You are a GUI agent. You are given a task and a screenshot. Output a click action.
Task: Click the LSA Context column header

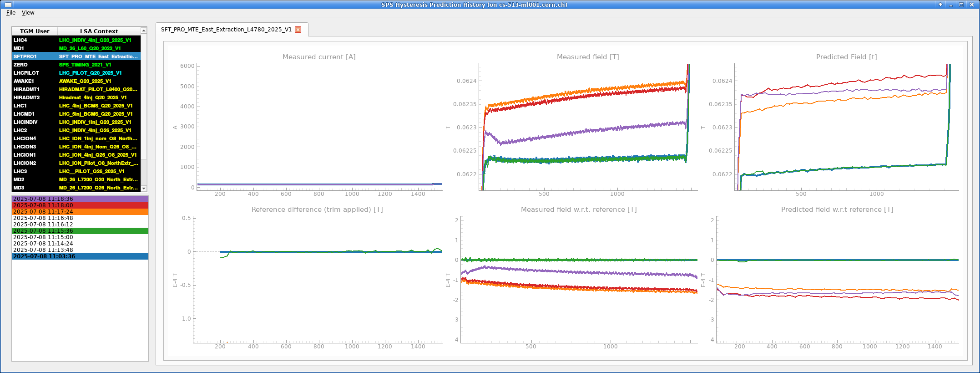99,31
